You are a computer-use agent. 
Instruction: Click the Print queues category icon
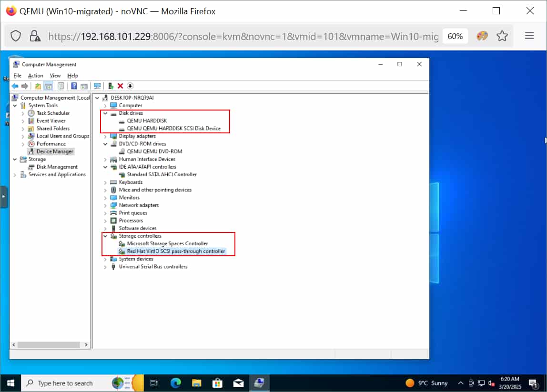click(x=113, y=213)
